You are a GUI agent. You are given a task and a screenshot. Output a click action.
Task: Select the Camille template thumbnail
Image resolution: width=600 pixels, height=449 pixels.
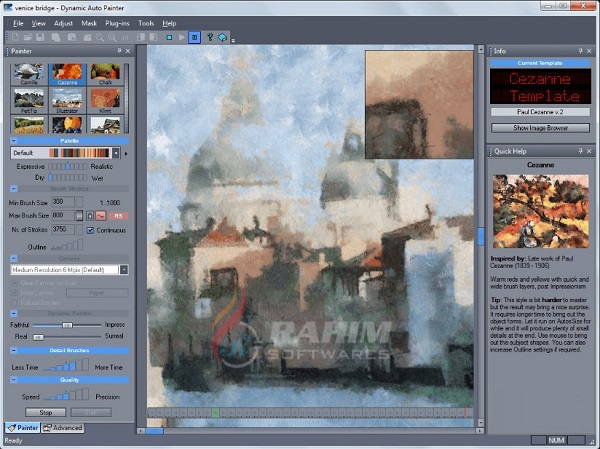click(29, 74)
